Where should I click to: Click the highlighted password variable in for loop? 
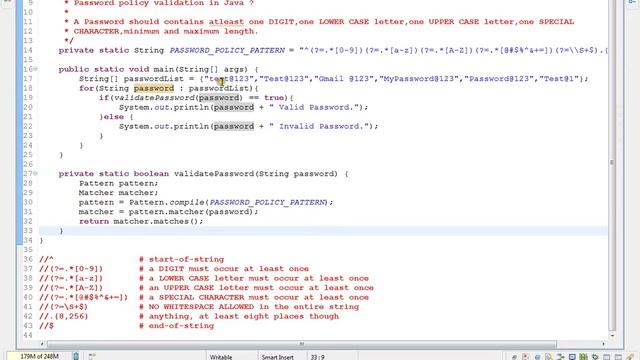154,89
